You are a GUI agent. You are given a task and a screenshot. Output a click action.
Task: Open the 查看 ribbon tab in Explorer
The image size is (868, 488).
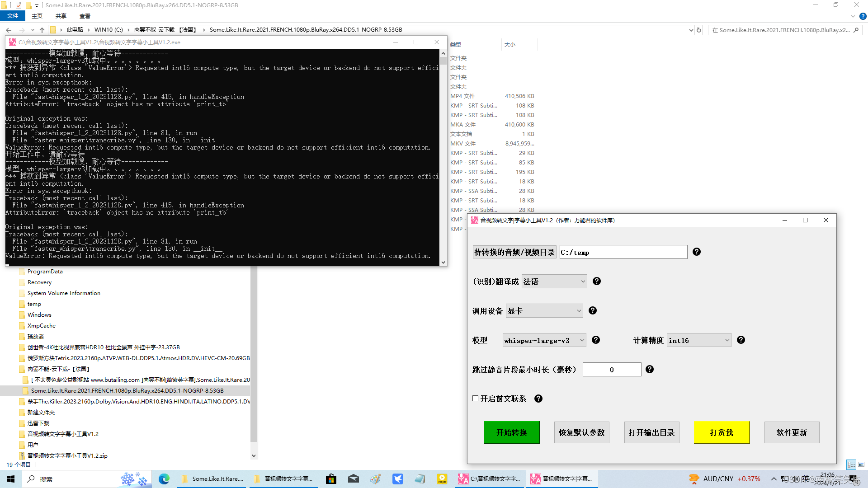(85, 16)
